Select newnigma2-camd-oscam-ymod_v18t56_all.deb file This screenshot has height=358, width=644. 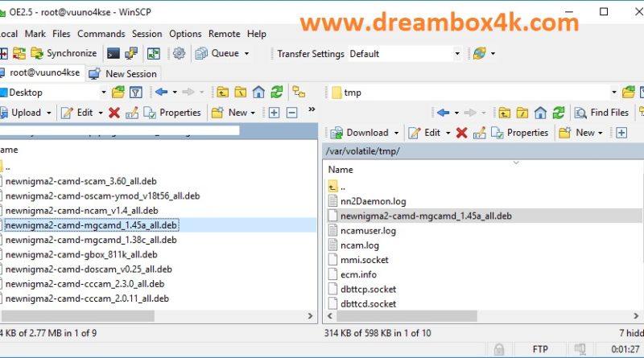point(103,195)
